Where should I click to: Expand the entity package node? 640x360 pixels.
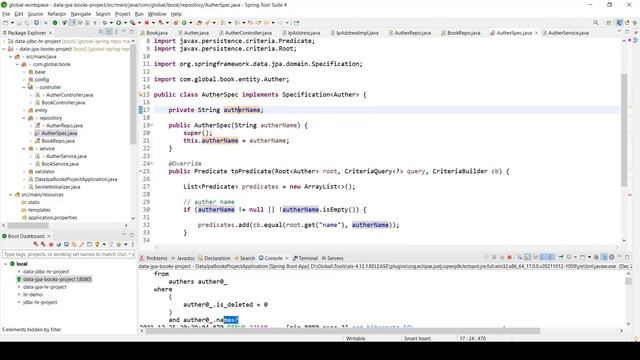pyautogui.click(x=24, y=110)
